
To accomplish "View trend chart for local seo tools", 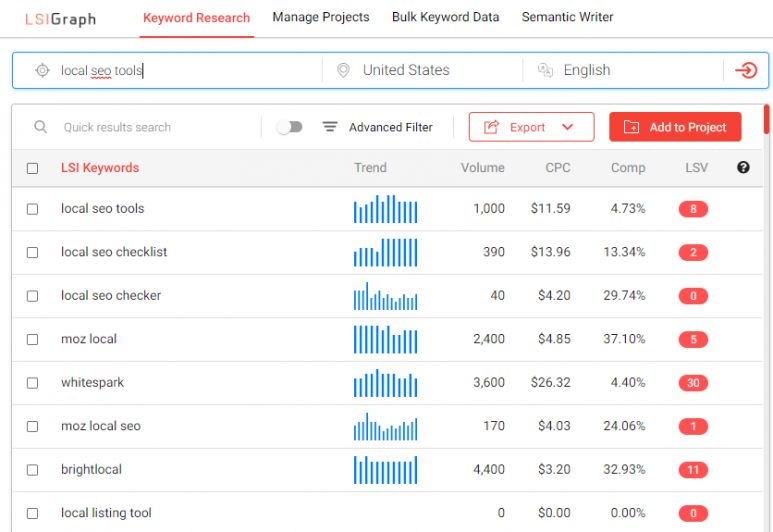I will tap(386, 209).
